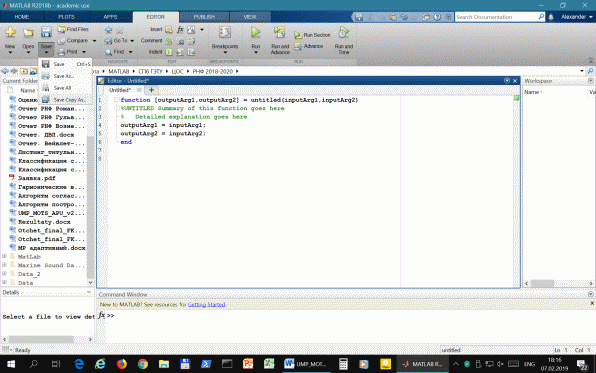Screen dimensions: 596x373
Task: Click Run Section
Action: pos(312,35)
